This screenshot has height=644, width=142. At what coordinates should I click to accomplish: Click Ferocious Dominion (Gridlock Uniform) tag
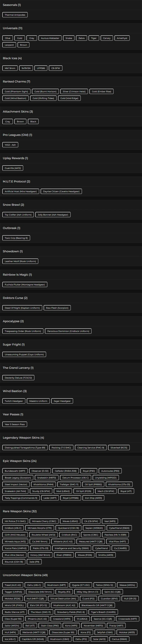point(68,331)
